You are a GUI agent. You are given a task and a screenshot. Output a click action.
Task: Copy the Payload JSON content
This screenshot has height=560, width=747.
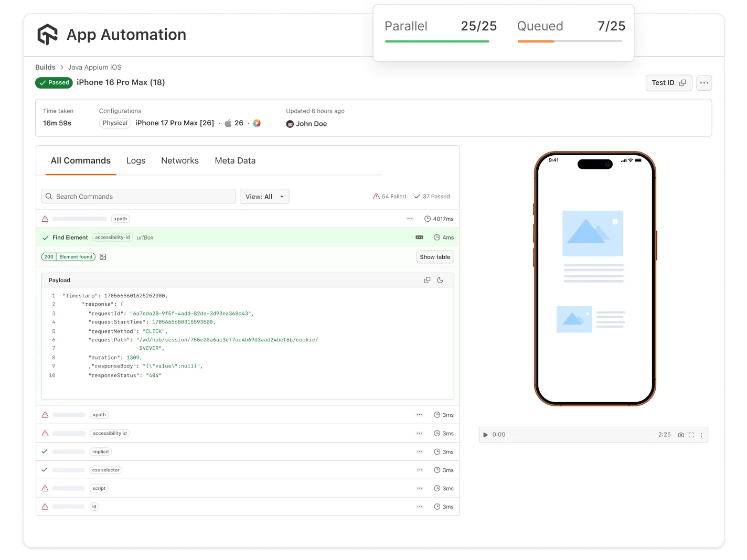tap(427, 279)
